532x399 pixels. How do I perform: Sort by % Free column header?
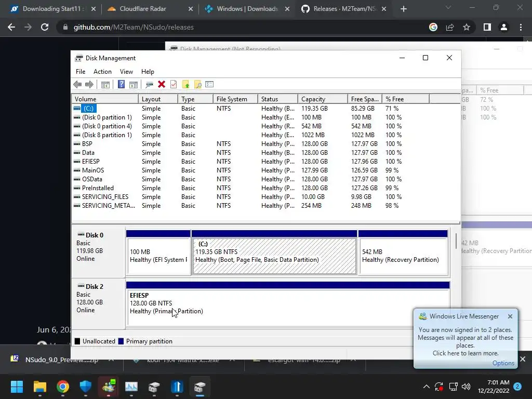pyautogui.click(x=405, y=99)
